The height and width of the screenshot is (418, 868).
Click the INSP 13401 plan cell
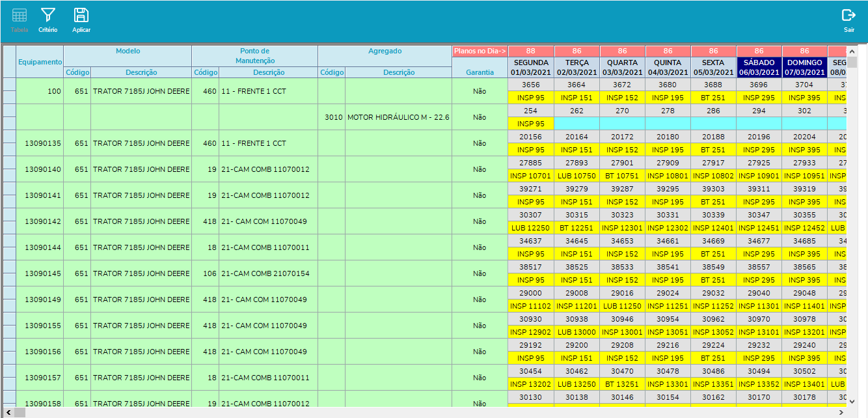tap(804, 384)
